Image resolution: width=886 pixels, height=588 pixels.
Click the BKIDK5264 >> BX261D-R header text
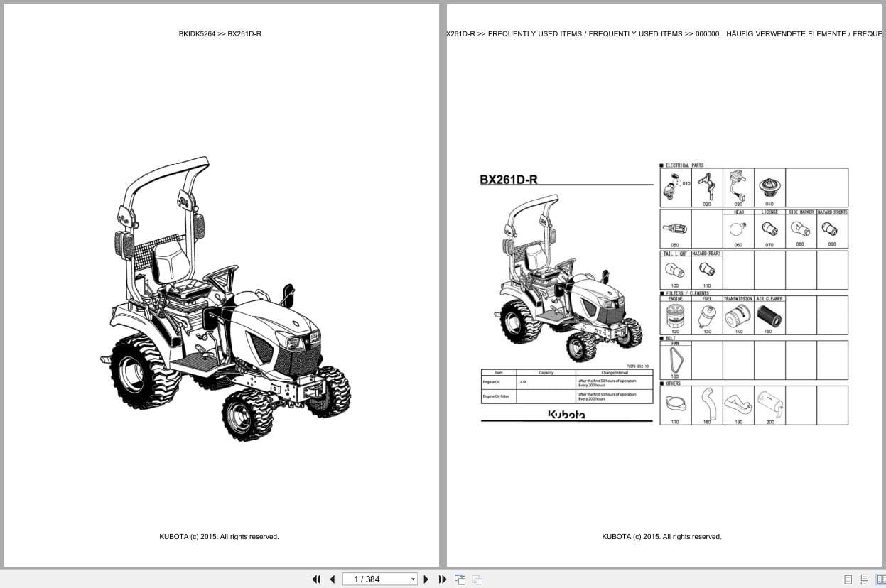[x=220, y=33]
